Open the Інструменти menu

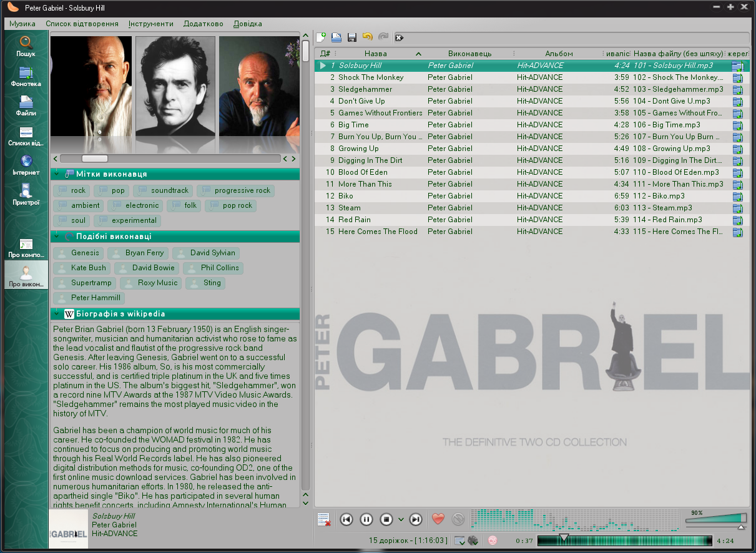[x=151, y=24]
